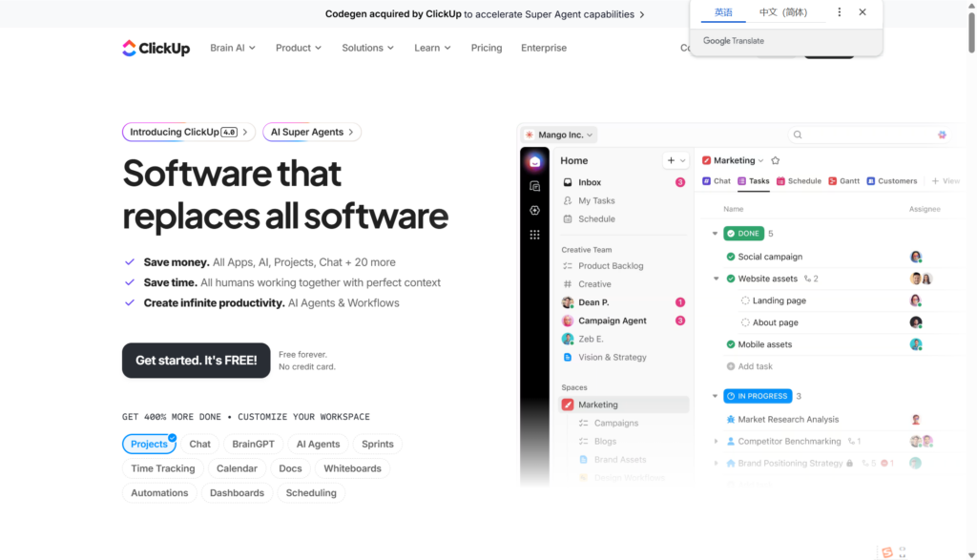Switch to the Schedule view tab
This screenshot has height=560, width=977.
pos(799,180)
